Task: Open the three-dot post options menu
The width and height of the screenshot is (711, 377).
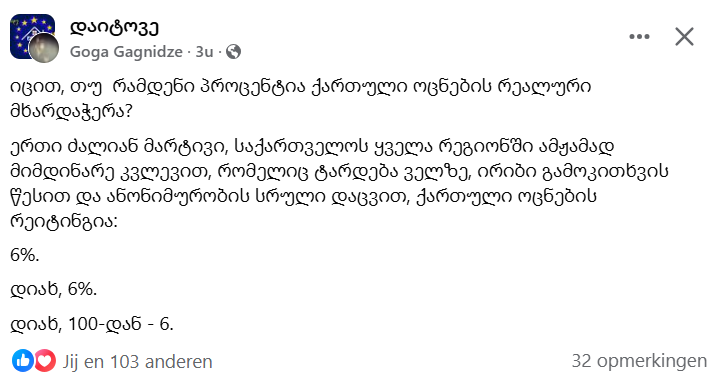Action: pyautogui.click(x=639, y=37)
